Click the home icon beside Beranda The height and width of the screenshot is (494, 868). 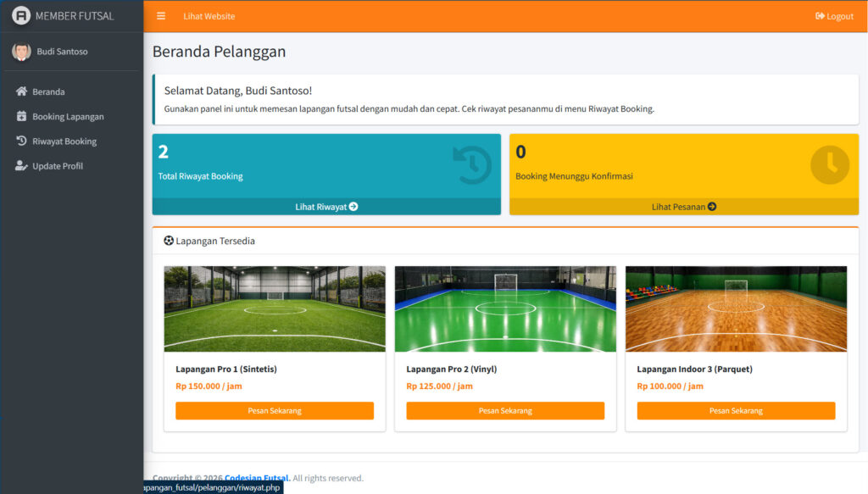point(22,92)
